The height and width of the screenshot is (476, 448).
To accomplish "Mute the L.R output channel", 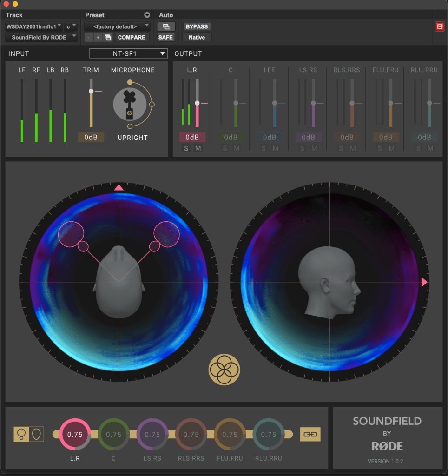I will pyautogui.click(x=198, y=148).
